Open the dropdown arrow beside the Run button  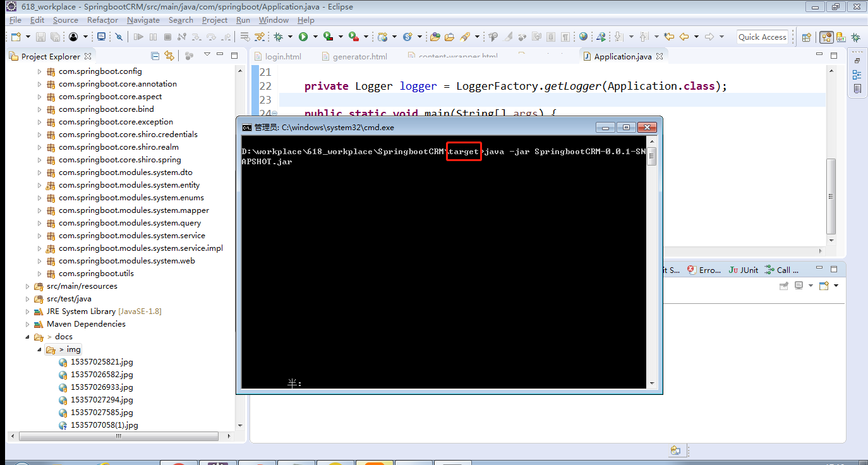(315, 37)
